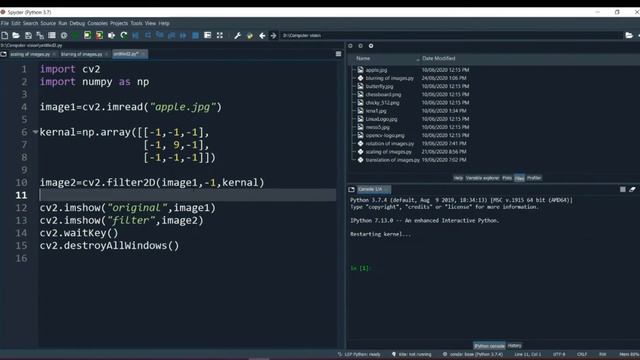Open editor options hamburger menu
The width and height of the screenshot is (640, 360).
[x=338, y=54]
